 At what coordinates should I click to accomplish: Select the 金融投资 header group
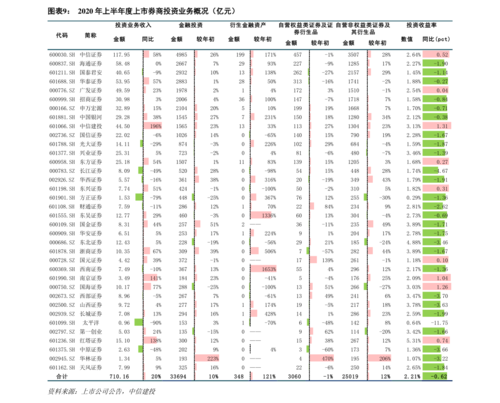(x=191, y=25)
